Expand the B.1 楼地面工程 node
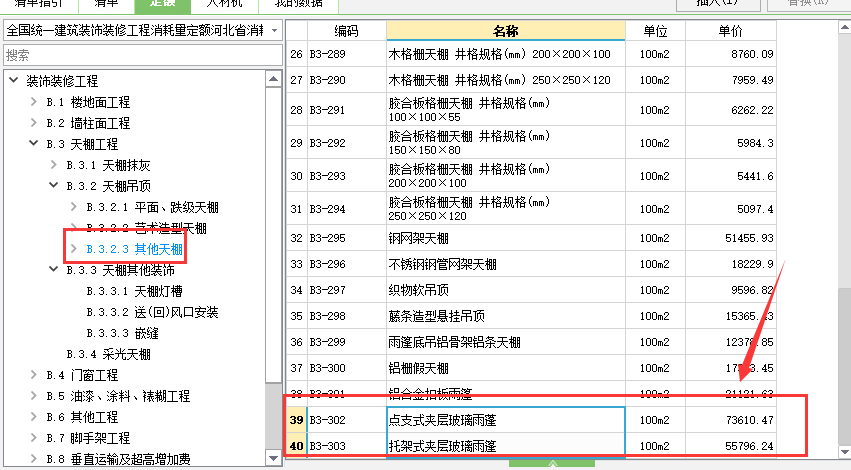This screenshot has height=470, width=851. [x=34, y=102]
